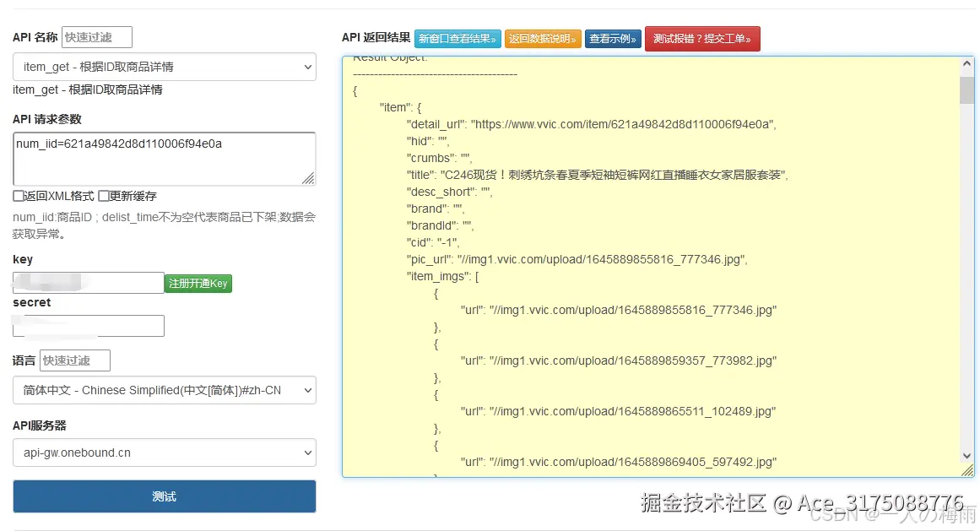Click inside the secret input field
The image size is (980, 531).
coord(88,326)
